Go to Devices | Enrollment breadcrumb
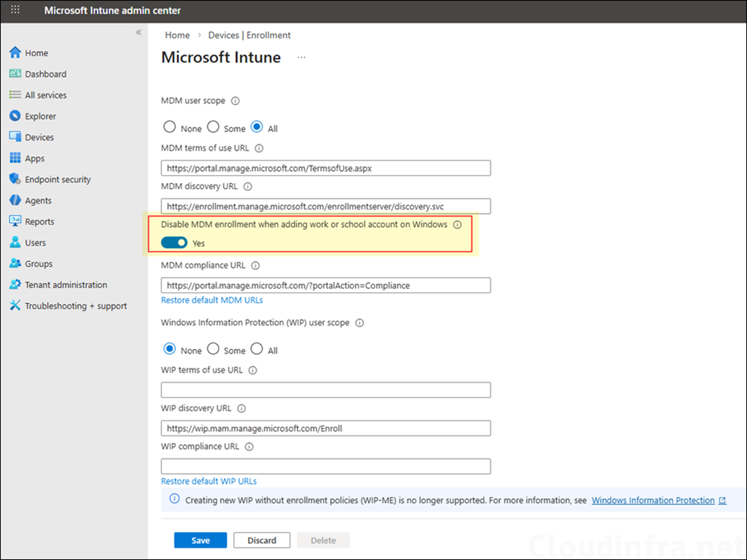The height and width of the screenshot is (560, 747). pos(249,35)
